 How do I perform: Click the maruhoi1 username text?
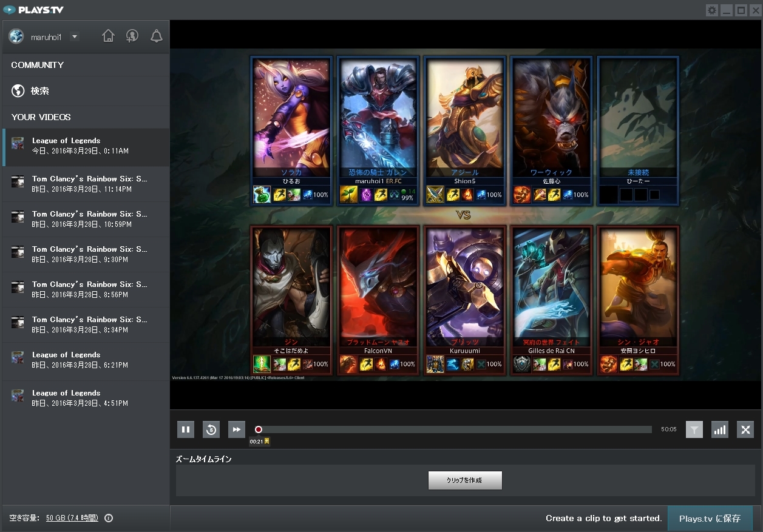point(46,37)
